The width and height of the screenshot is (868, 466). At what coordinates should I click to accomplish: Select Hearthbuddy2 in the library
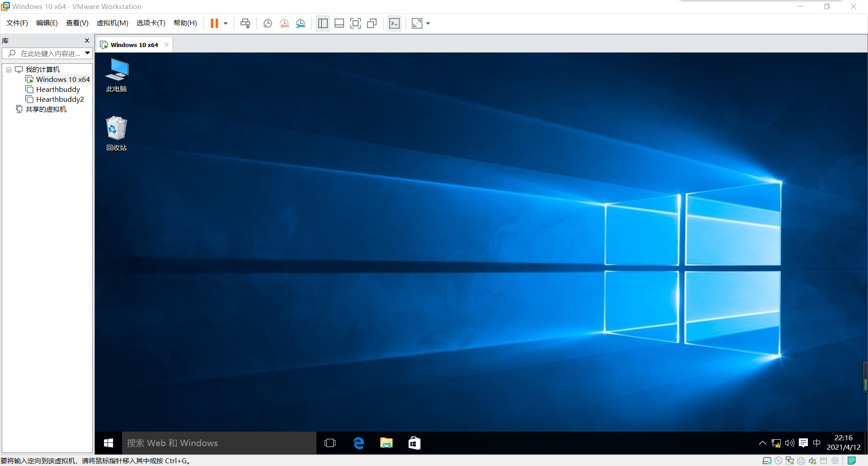tap(59, 99)
